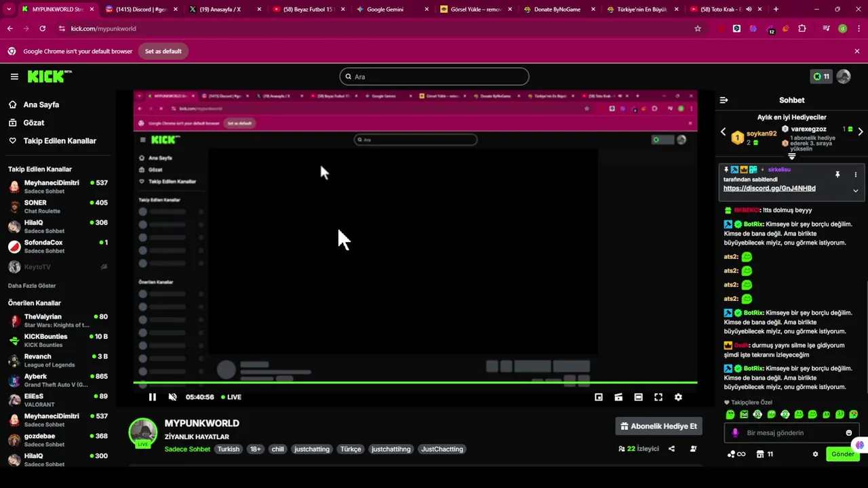Open SONER channel in followed list
The height and width of the screenshot is (488, 868).
(58, 207)
